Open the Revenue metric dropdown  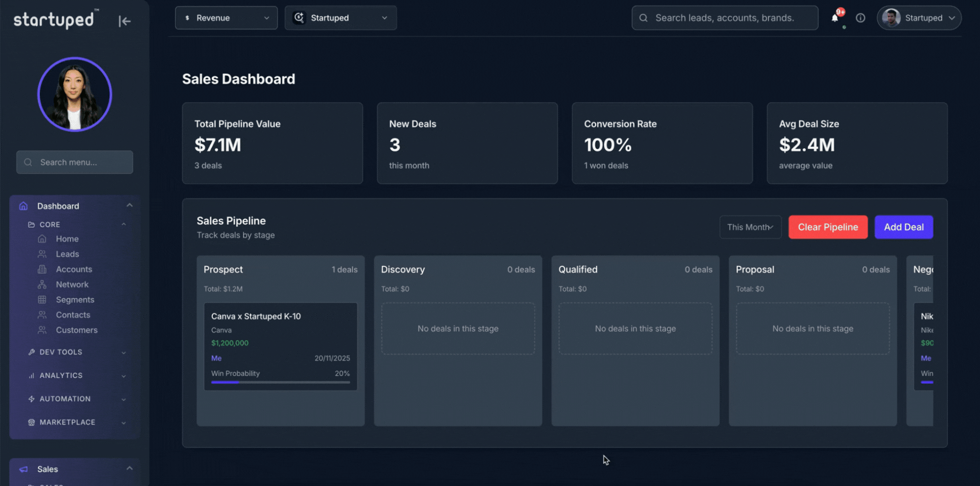point(226,18)
